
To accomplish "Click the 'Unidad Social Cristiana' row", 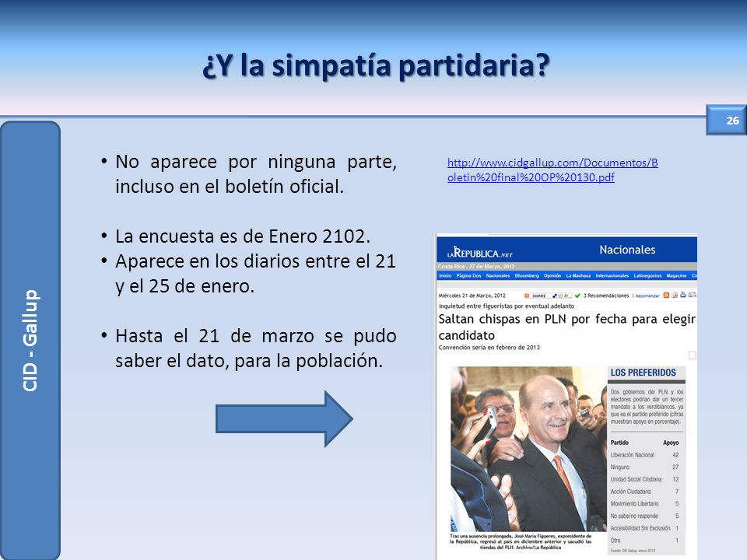I will click(x=644, y=479).
